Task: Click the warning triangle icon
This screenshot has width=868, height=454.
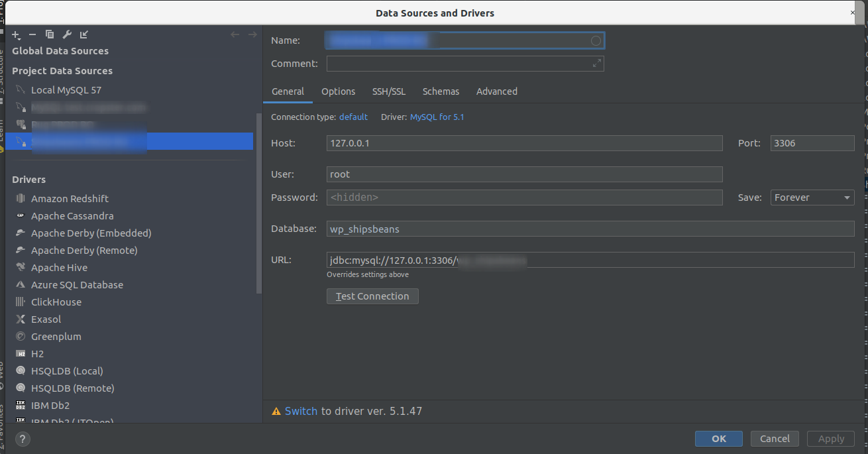Action: [276, 412]
